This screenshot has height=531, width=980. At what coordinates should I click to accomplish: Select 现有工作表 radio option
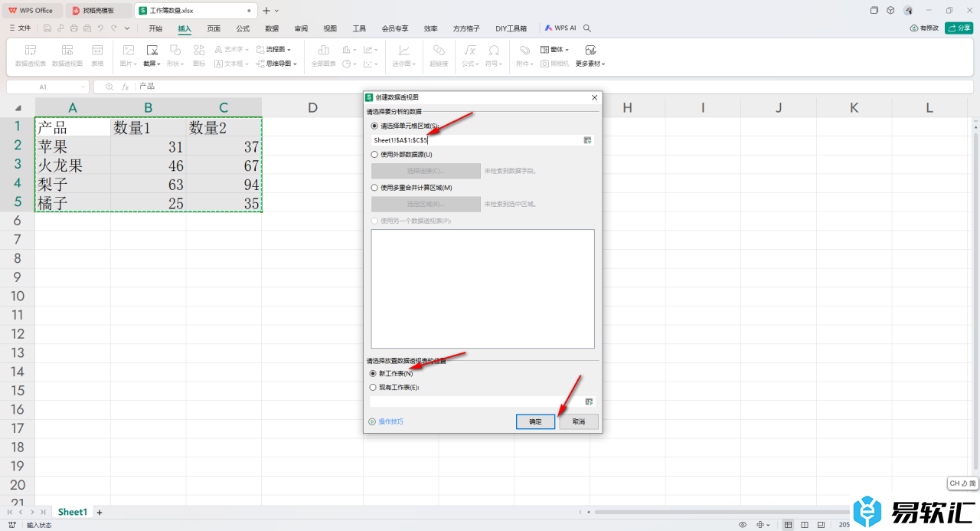coord(374,388)
